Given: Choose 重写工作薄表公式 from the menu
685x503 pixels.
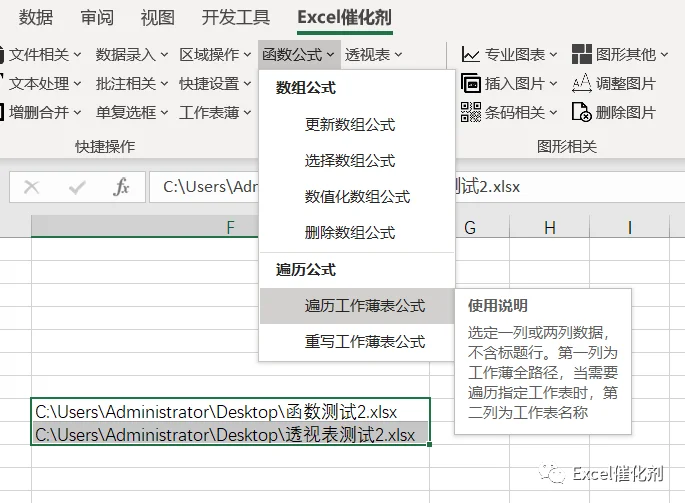Looking at the screenshot, I should pos(357,341).
